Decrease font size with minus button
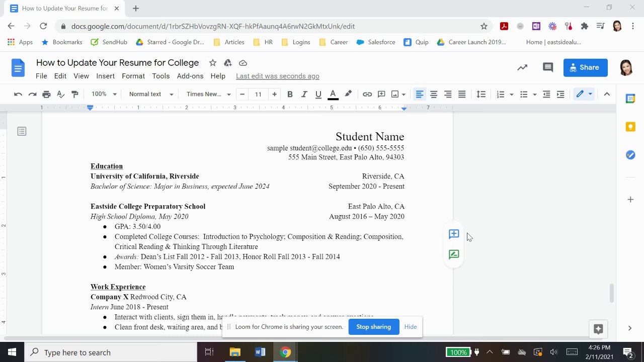644x362 pixels. pyautogui.click(x=243, y=94)
